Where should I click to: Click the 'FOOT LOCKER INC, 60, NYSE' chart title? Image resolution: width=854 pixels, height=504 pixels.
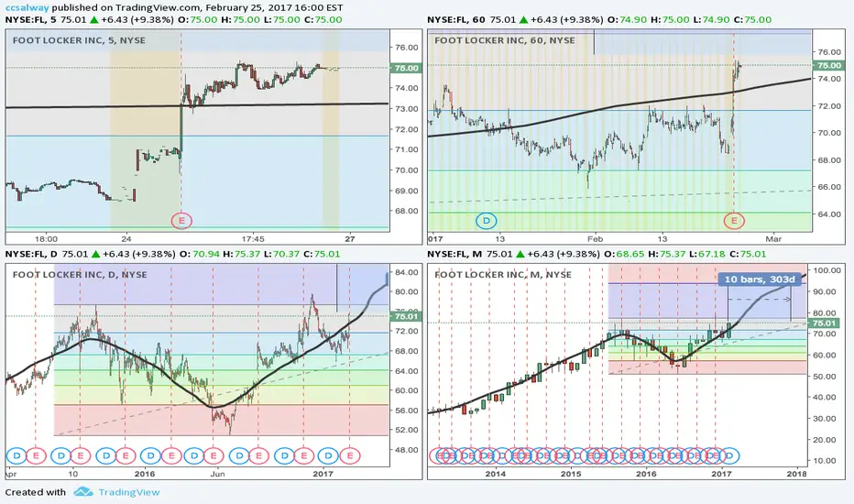tap(504, 40)
